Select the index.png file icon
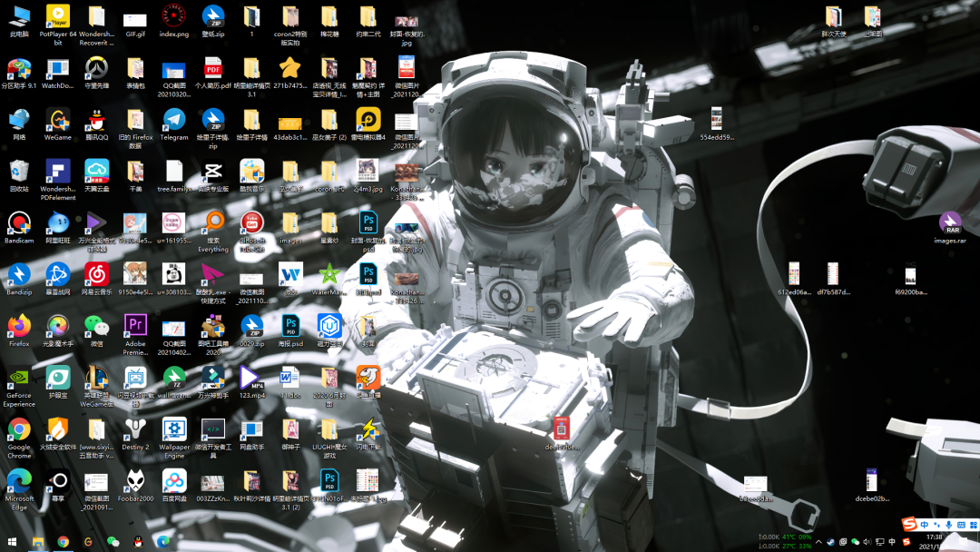 173,21
